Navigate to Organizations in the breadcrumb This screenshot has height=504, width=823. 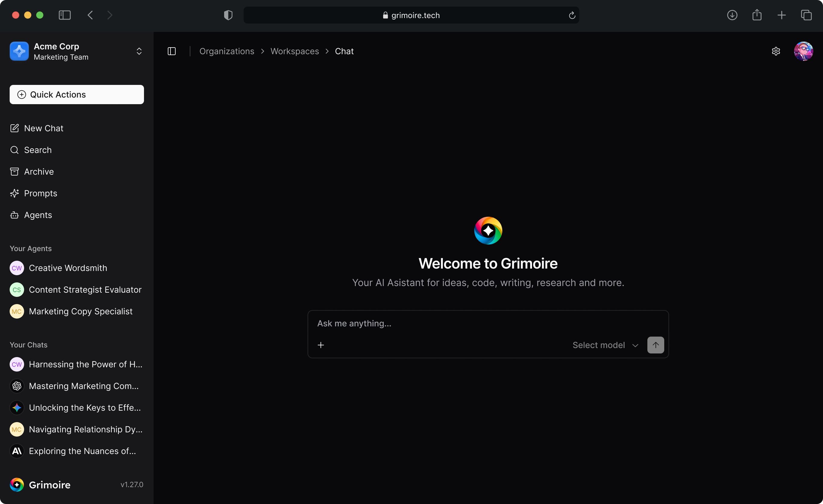point(227,51)
